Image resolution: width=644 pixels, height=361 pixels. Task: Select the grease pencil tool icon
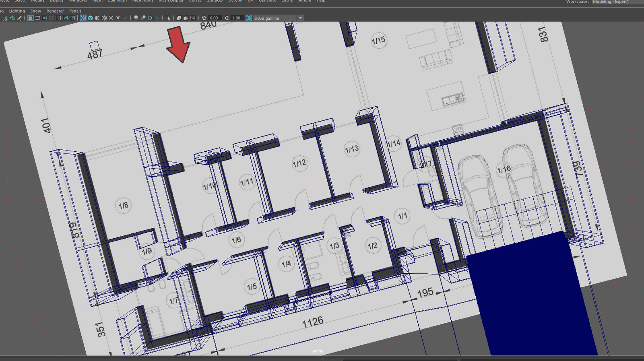[19, 18]
